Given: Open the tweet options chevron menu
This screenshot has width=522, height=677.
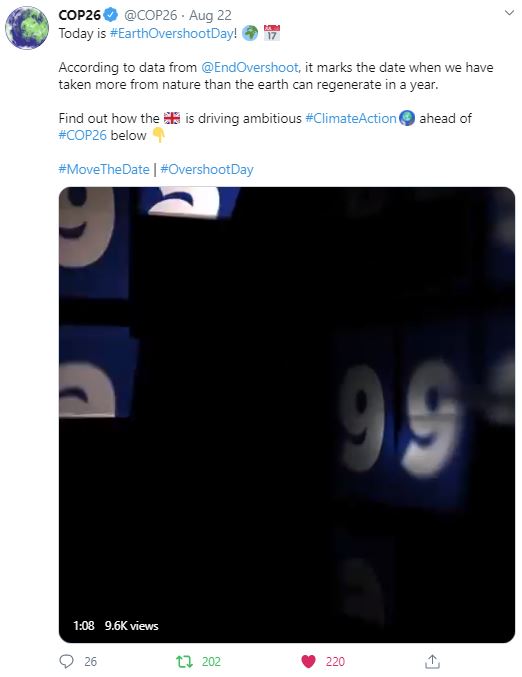Looking at the screenshot, I should [x=509, y=13].
